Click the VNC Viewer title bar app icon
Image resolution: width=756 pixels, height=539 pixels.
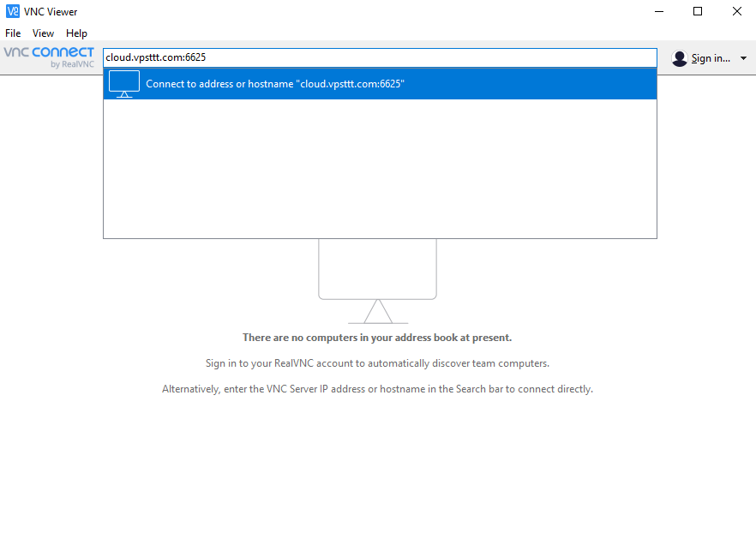point(13,11)
